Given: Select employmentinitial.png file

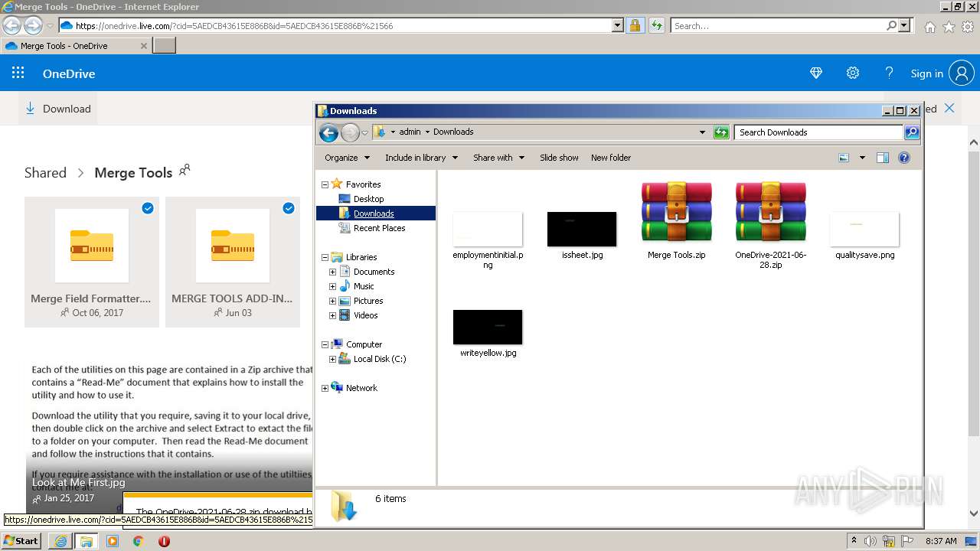Looking at the screenshot, I should [x=488, y=240].
